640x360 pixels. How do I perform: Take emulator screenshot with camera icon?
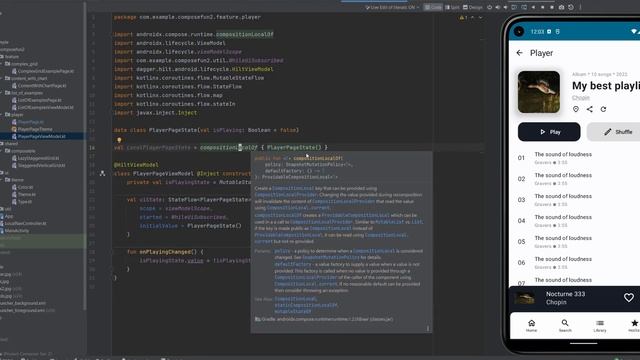tap(562, 7)
